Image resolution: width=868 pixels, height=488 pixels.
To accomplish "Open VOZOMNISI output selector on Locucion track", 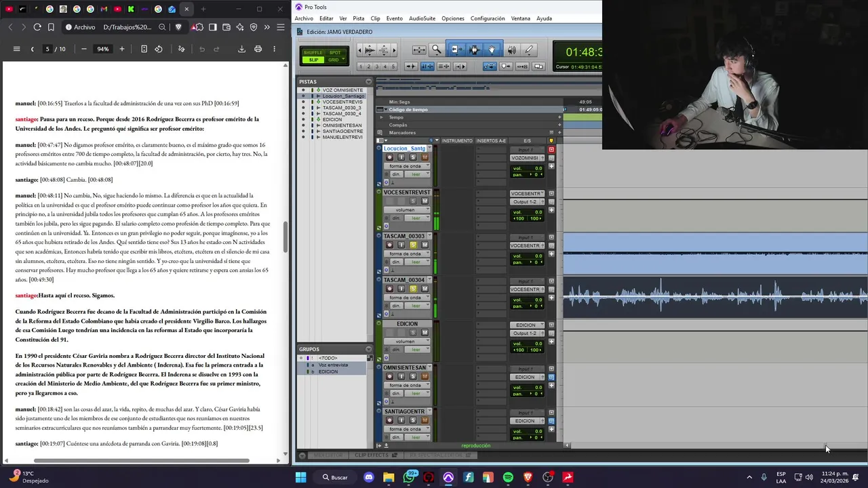I will coord(528,158).
